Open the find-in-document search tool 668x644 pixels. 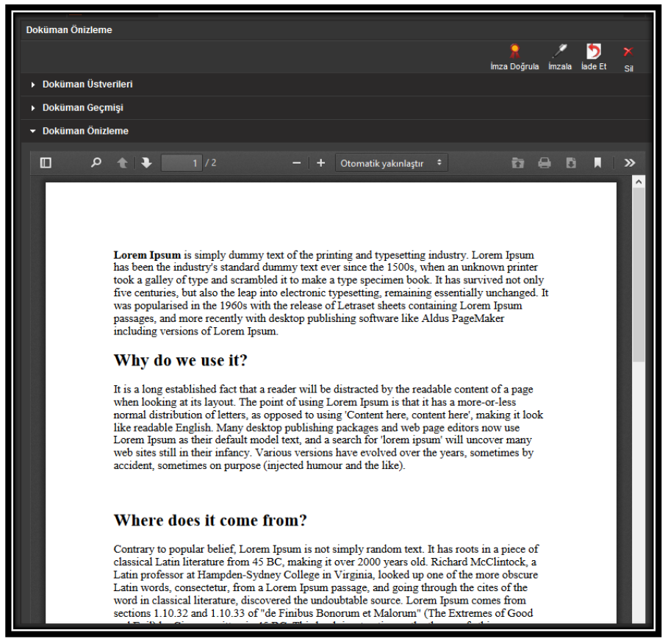point(96,163)
